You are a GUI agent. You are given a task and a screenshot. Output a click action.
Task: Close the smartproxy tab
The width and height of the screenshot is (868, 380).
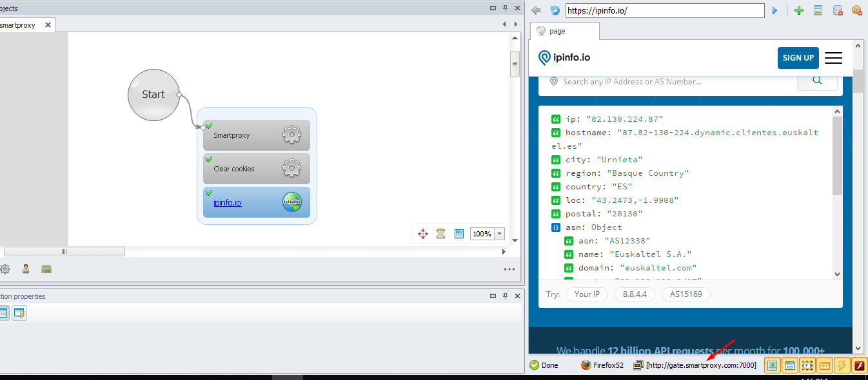coord(48,25)
